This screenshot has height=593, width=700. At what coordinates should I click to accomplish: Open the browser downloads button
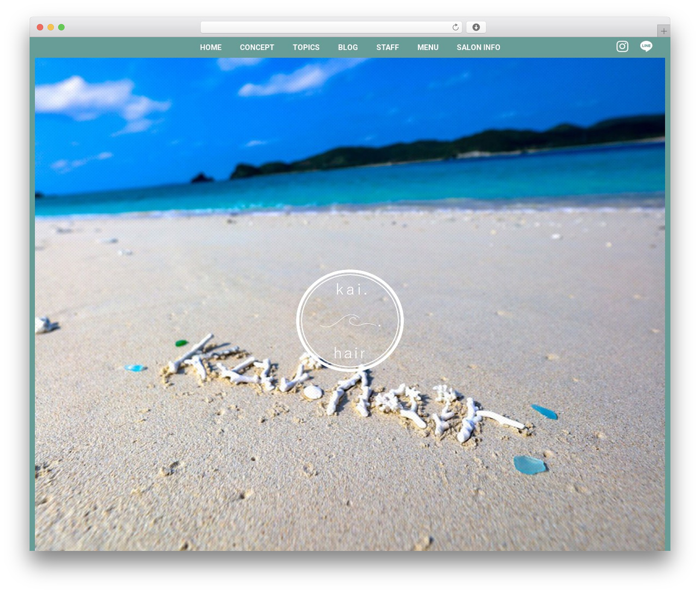tap(476, 27)
